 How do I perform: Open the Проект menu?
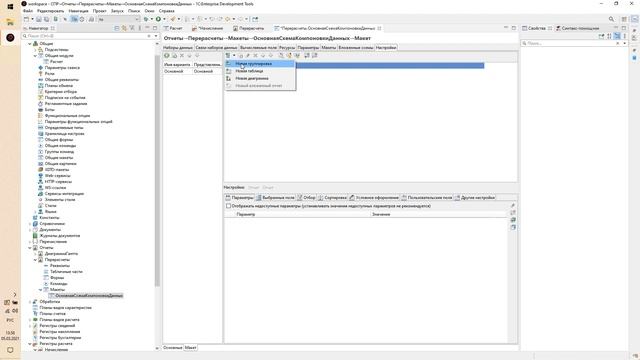[100, 11]
